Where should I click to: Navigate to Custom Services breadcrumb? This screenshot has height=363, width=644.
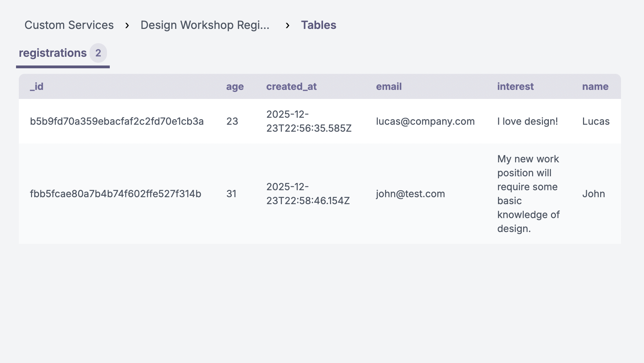point(69,25)
